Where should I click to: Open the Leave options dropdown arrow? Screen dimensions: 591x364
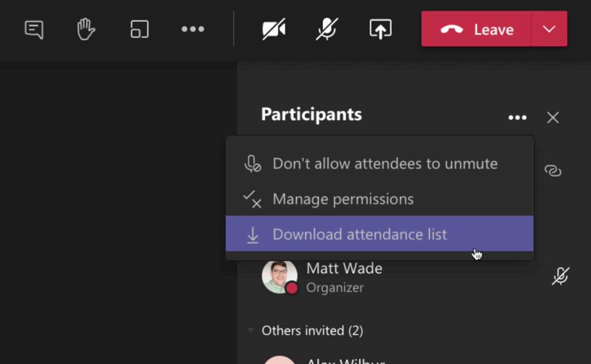[x=549, y=29]
